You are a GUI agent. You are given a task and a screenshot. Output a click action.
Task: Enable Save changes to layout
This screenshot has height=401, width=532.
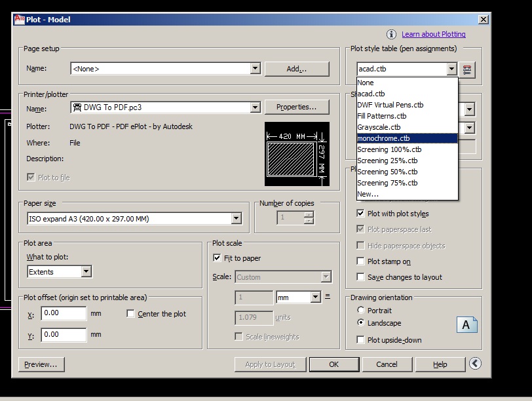pos(360,277)
